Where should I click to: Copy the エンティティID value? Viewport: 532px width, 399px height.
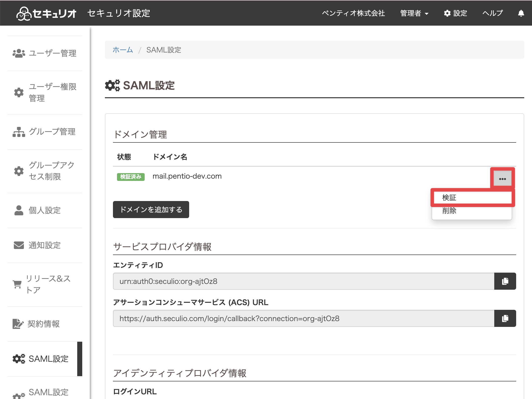coord(505,281)
